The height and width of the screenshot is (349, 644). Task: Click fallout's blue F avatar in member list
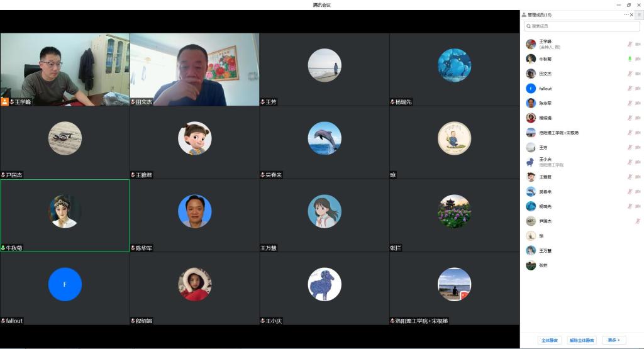[531, 89]
